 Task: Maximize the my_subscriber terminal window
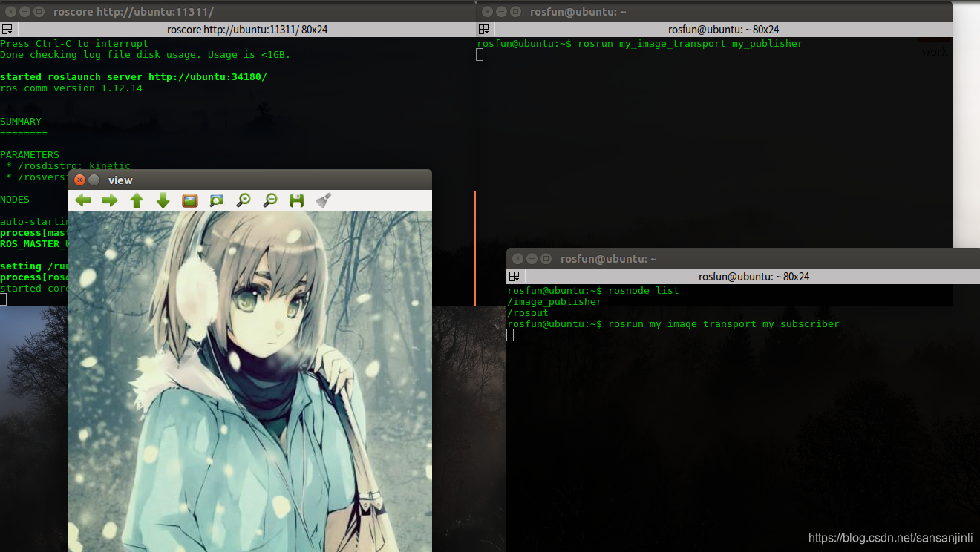546,259
